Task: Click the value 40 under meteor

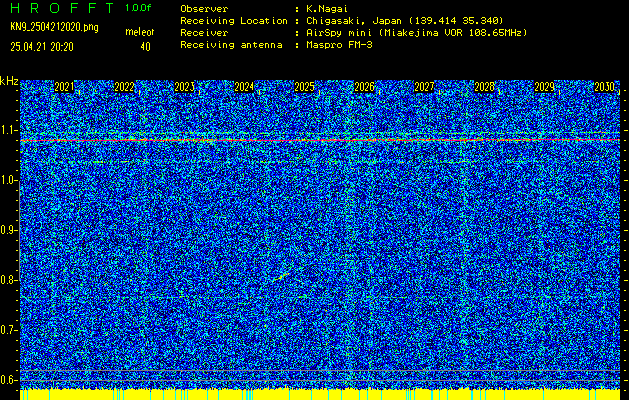Action: click(145, 47)
